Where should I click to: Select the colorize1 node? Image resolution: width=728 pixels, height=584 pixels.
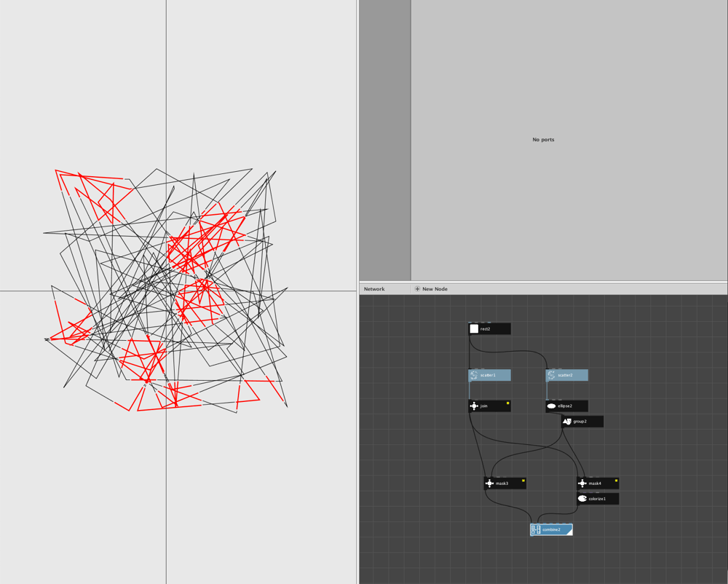click(x=598, y=499)
